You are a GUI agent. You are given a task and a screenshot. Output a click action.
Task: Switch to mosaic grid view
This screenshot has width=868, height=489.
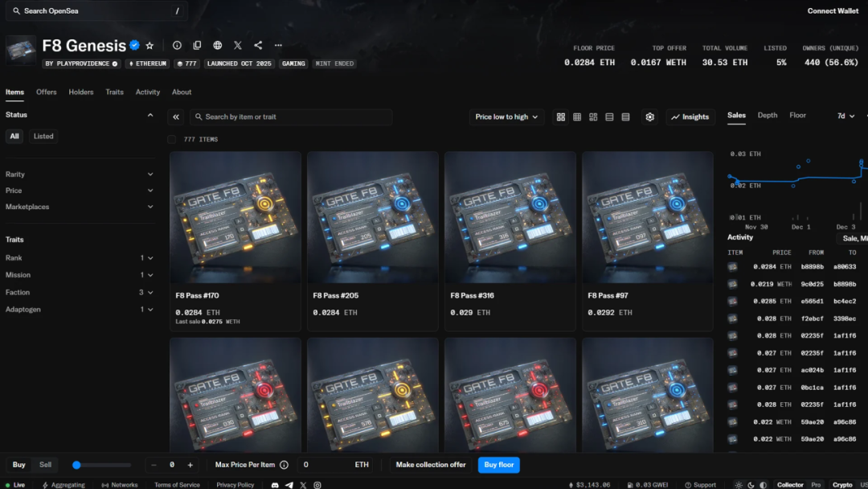(x=593, y=117)
